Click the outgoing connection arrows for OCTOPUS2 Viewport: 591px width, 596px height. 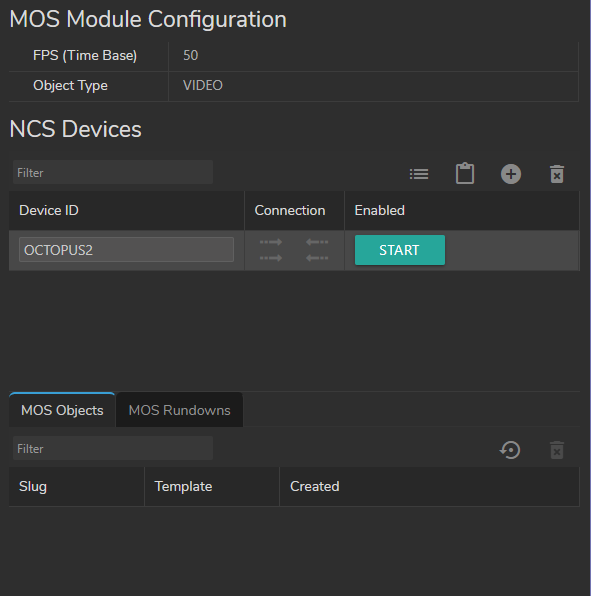point(271,250)
